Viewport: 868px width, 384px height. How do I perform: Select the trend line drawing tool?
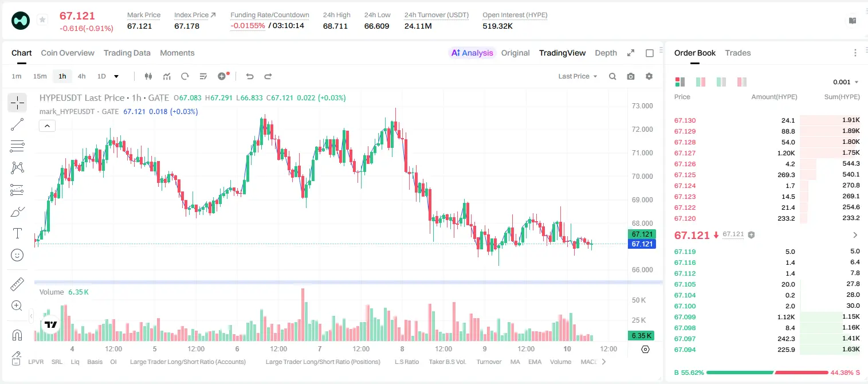coord(17,124)
